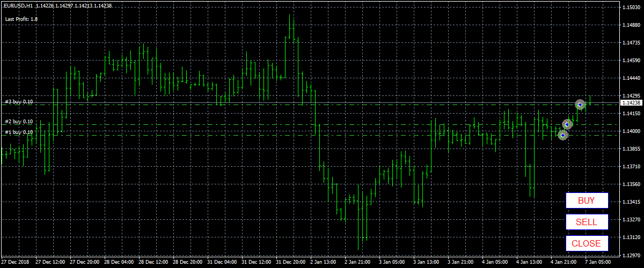This screenshot has width=644, height=268.
Task: Click the 1.13120 price scale label
Action: 631,237
